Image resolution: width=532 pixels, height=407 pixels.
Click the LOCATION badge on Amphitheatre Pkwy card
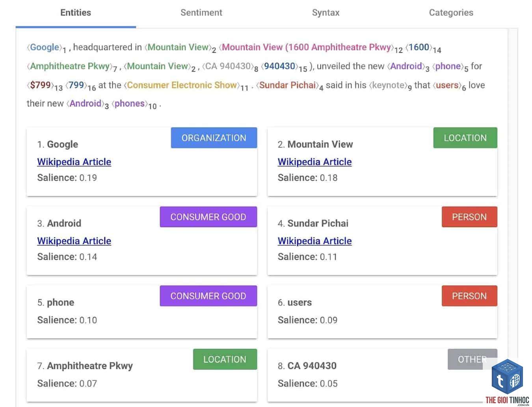point(225,359)
